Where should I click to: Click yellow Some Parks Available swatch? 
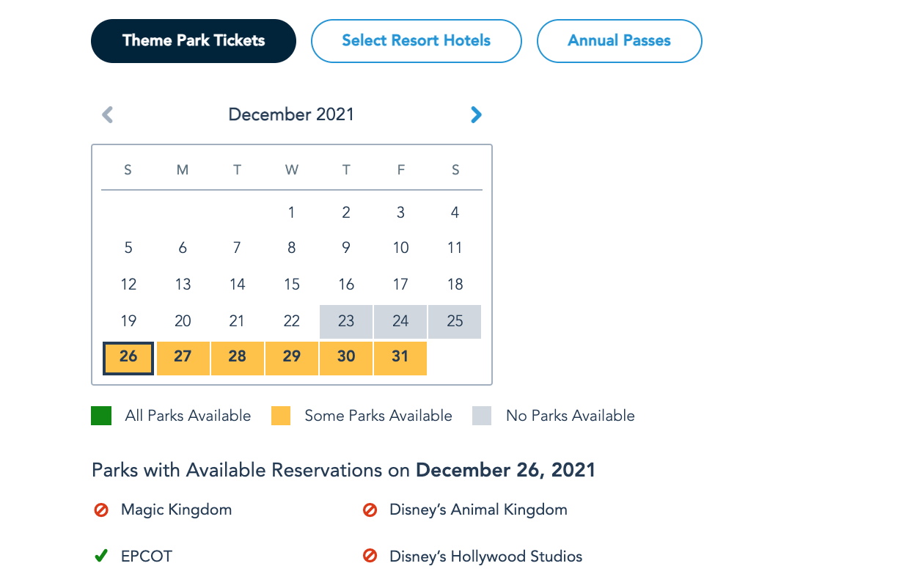pyautogui.click(x=281, y=416)
